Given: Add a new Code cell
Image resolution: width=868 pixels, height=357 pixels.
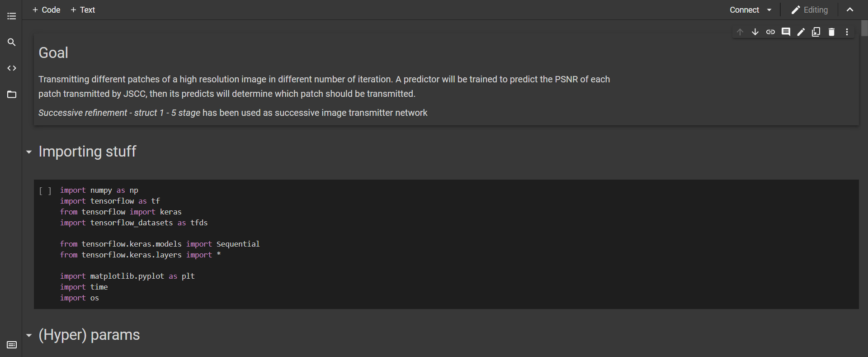Looking at the screenshot, I should point(46,10).
